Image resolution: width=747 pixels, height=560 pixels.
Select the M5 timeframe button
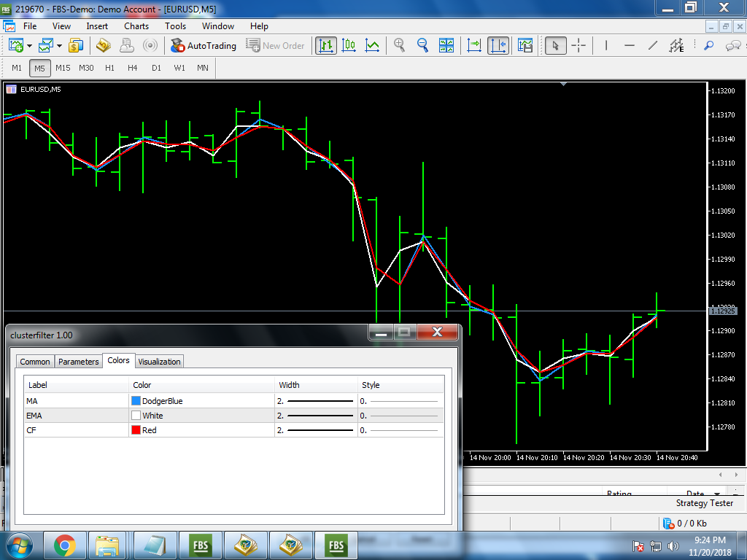[x=39, y=68]
